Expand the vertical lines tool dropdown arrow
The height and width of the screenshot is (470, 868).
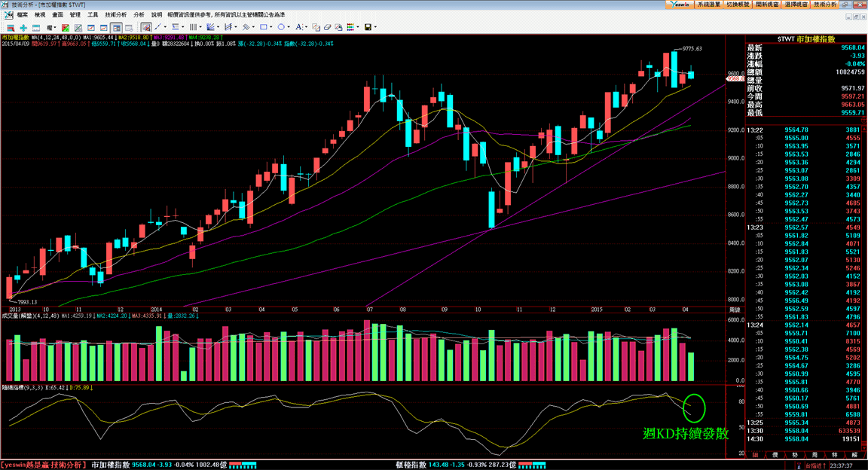pos(200,27)
